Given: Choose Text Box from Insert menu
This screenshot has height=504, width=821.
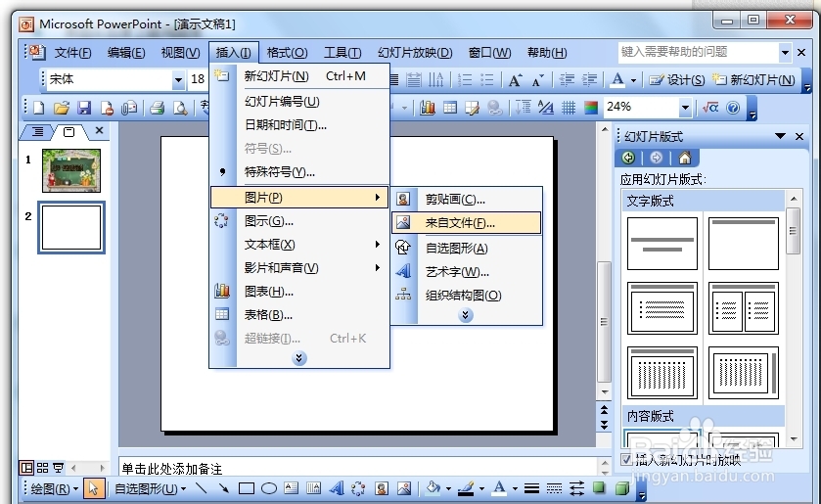Looking at the screenshot, I should 299,245.
